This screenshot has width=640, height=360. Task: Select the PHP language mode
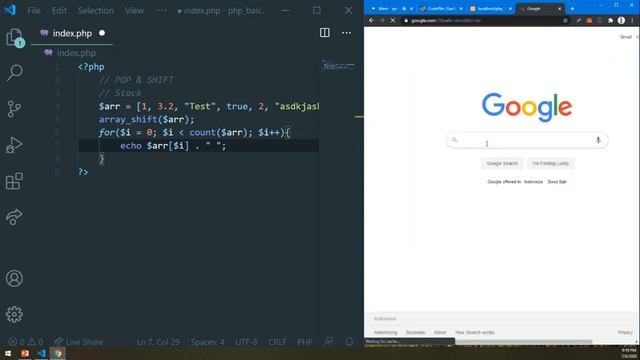(305, 342)
